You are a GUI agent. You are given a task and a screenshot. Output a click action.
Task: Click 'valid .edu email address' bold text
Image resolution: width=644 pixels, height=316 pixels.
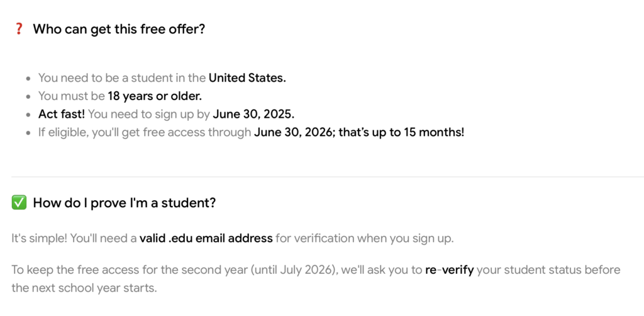206,239
